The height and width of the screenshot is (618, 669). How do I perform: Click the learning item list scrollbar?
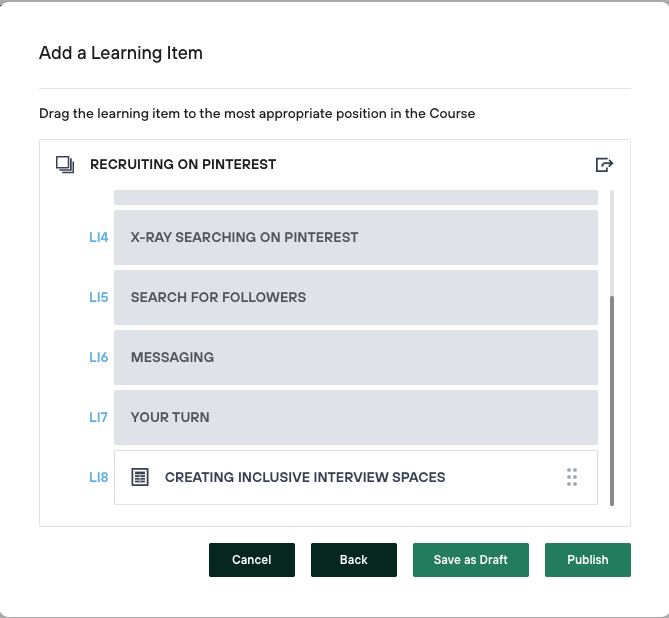[612, 400]
